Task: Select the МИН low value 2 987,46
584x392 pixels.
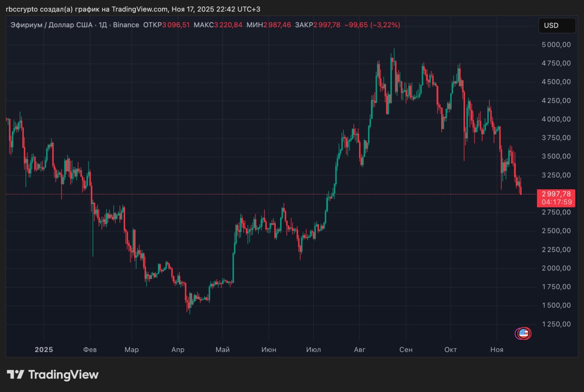Action: [277, 25]
